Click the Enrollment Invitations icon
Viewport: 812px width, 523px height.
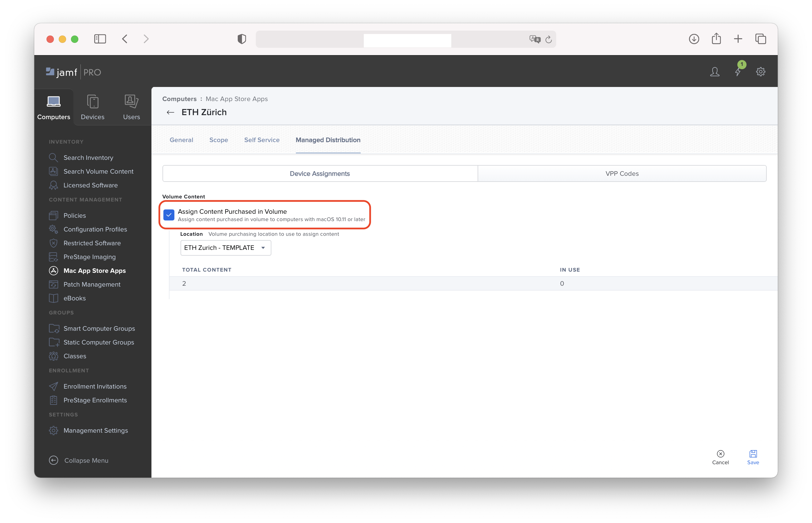[54, 386]
